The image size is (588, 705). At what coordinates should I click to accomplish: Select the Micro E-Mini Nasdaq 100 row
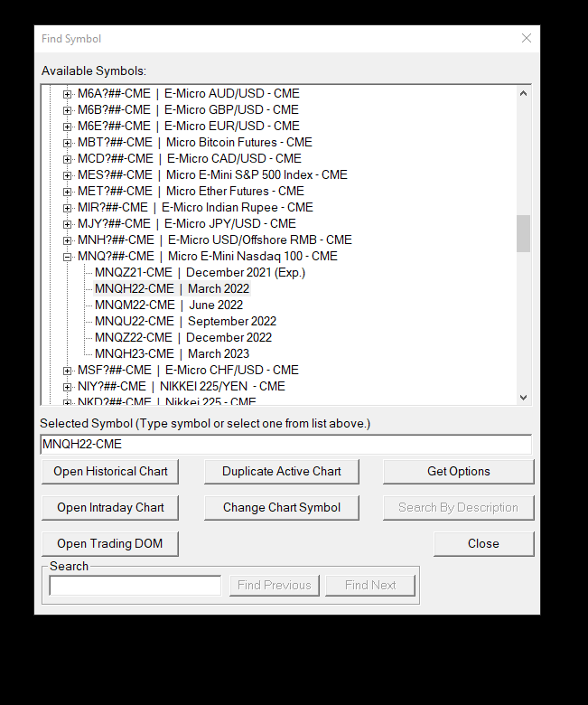(208, 257)
